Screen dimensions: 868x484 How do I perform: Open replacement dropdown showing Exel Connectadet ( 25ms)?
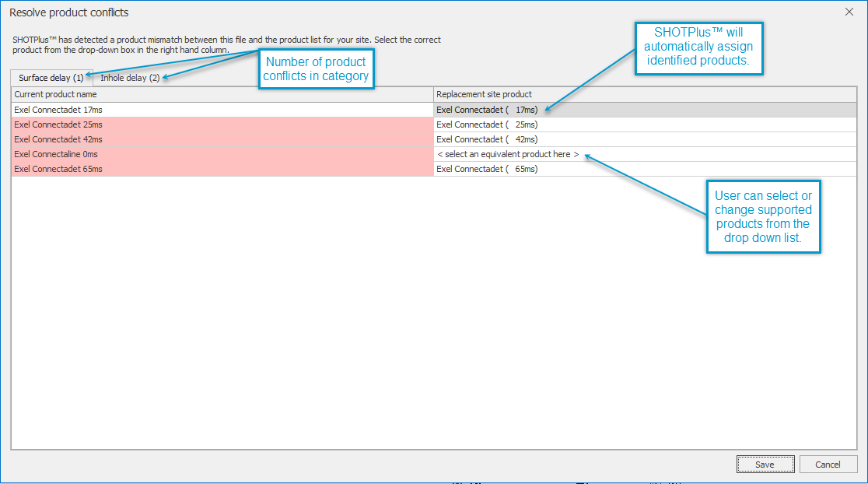tap(644, 125)
